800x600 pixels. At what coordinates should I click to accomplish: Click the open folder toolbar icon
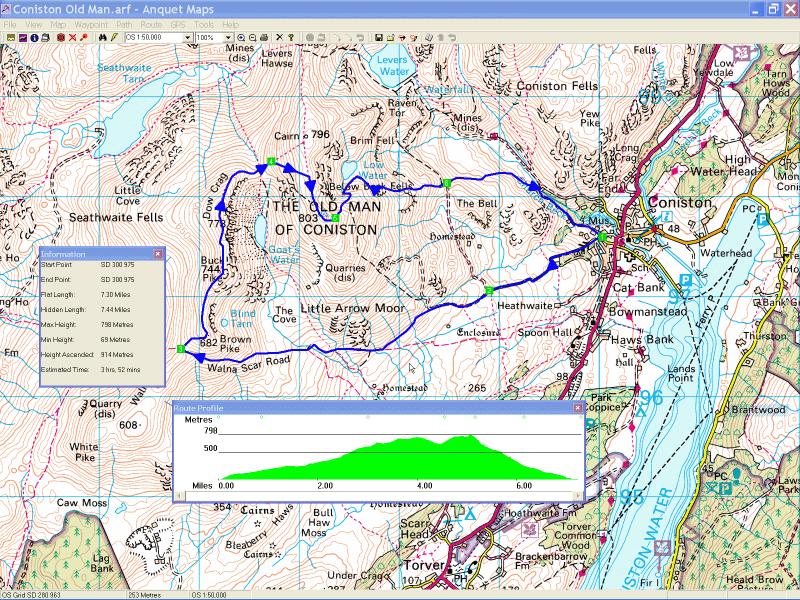pos(390,37)
